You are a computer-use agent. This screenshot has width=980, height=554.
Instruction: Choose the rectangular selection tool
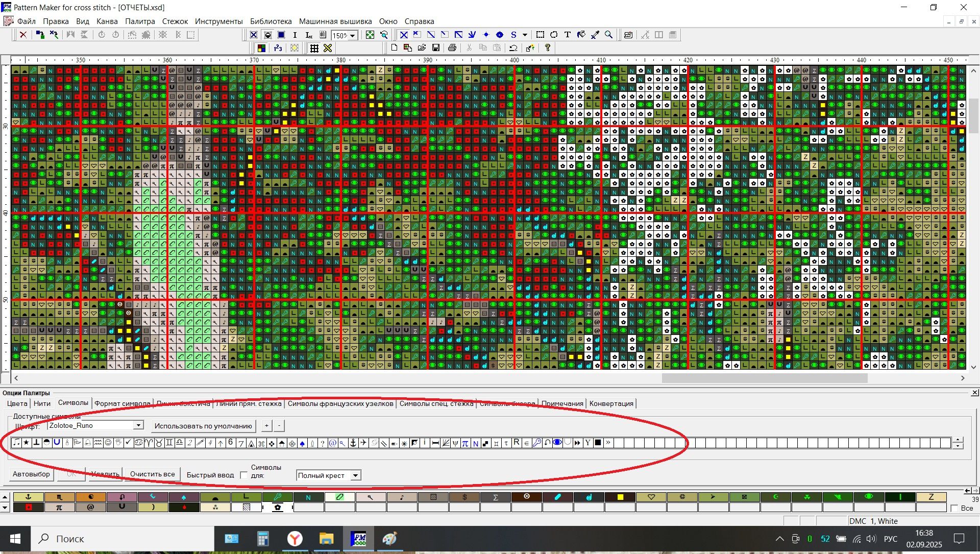pyautogui.click(x=540, y=35)
